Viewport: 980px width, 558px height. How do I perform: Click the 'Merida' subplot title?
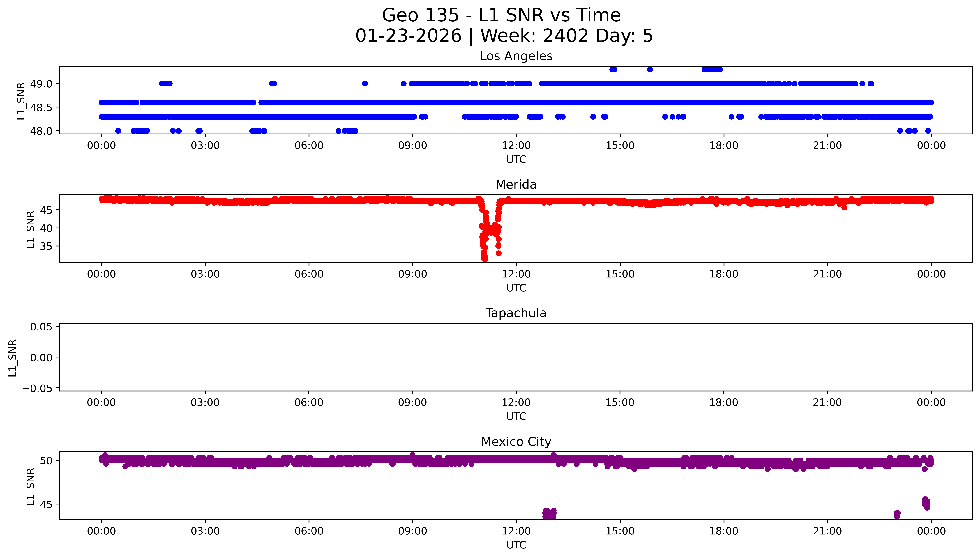click(516, 185)
